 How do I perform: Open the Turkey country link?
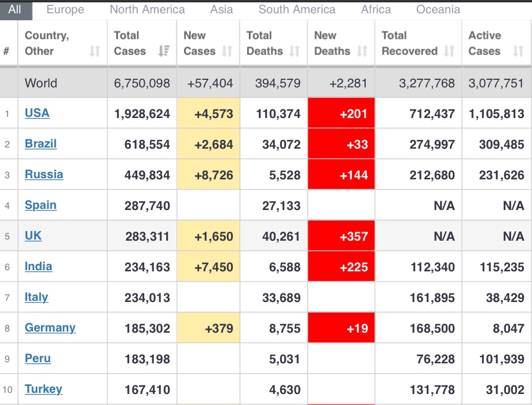click(x=43, y=389)
